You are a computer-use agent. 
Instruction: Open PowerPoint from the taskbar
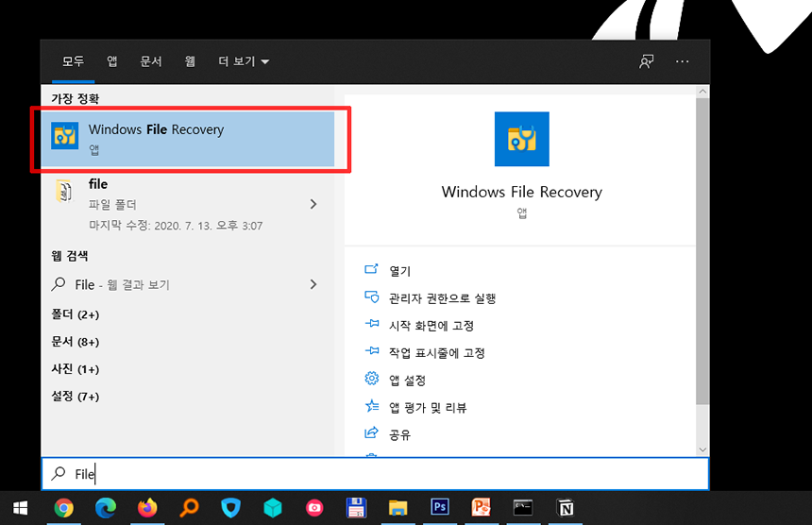coord(482,507)
